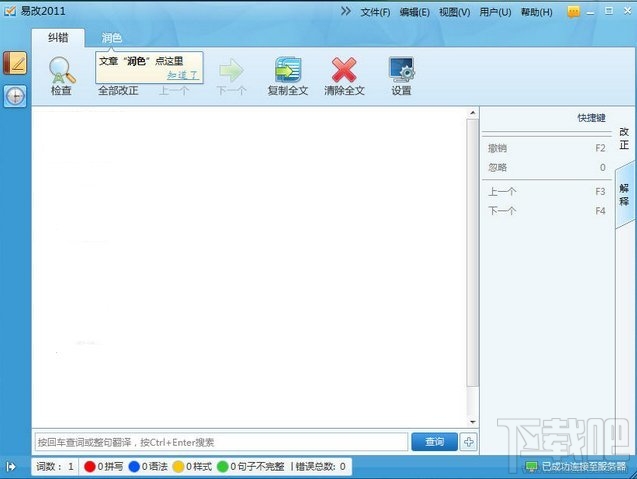Click 上一个 F3 in the shortcut panel
Screen dimensions: 637x479
(547, 191)
